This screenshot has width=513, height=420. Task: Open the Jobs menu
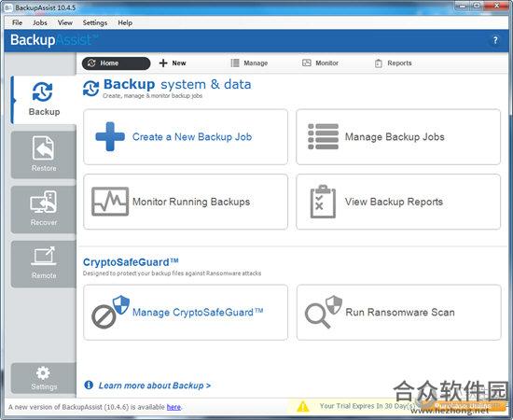[40, 22]
